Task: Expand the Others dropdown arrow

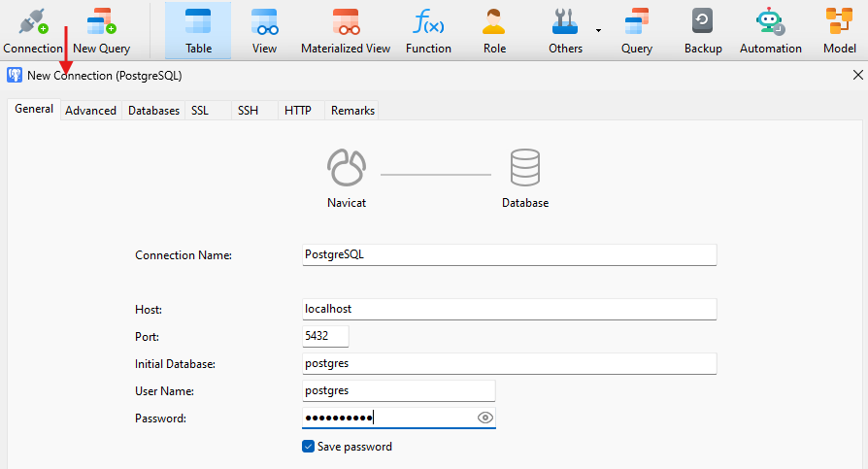Action: click(x=598, y=30)
